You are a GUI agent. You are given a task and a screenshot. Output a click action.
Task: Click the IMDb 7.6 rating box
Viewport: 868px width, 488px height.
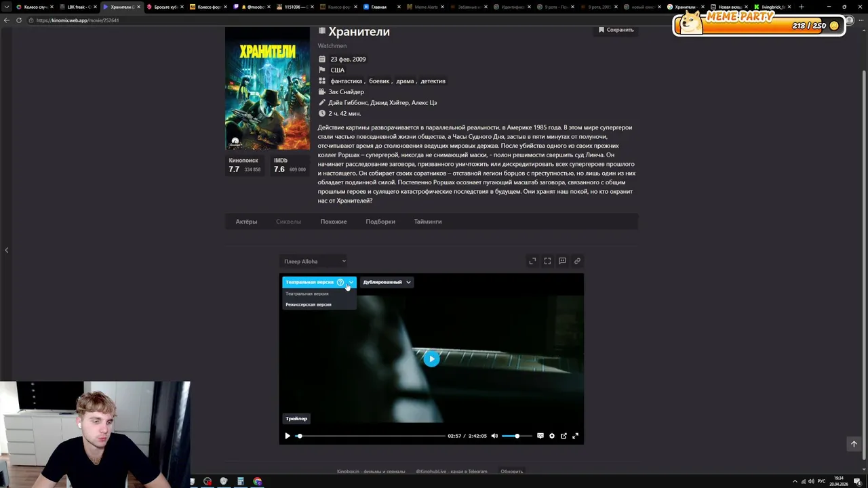289,165
